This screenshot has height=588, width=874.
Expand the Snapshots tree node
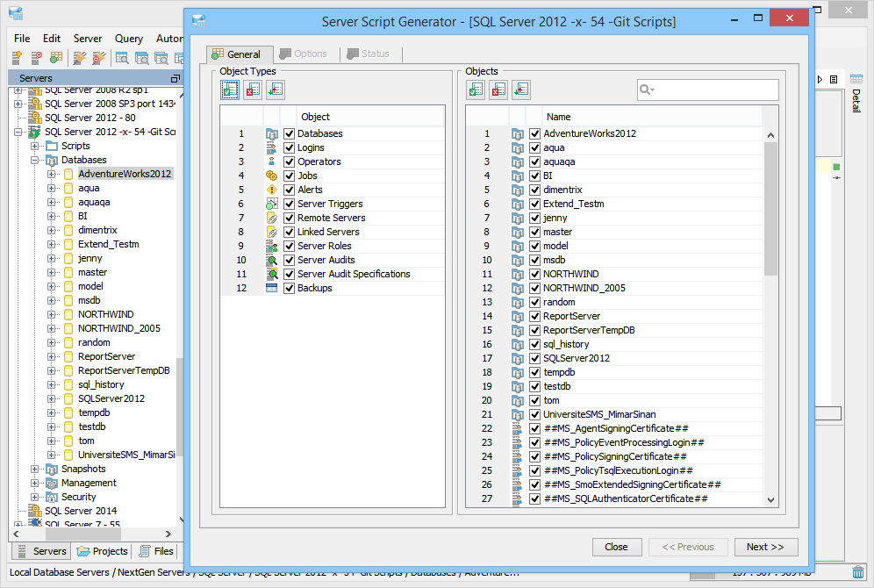point(34,469)
